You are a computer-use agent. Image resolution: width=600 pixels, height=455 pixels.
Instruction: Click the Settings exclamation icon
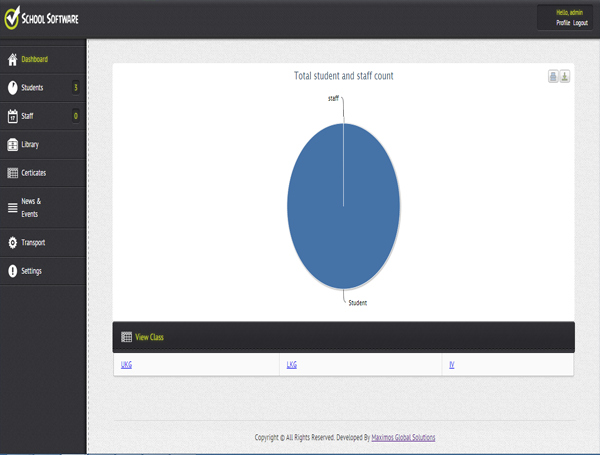[x=12, y=271]
